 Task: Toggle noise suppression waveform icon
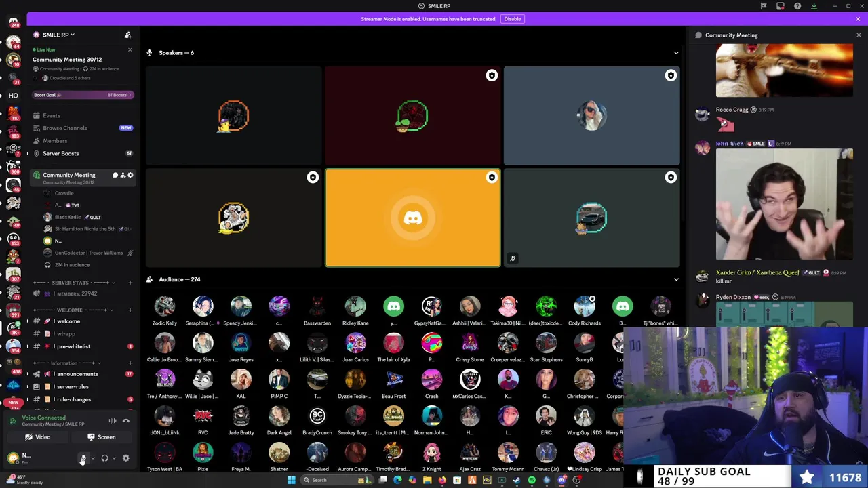pyautogui.click(x=113, y=421)
